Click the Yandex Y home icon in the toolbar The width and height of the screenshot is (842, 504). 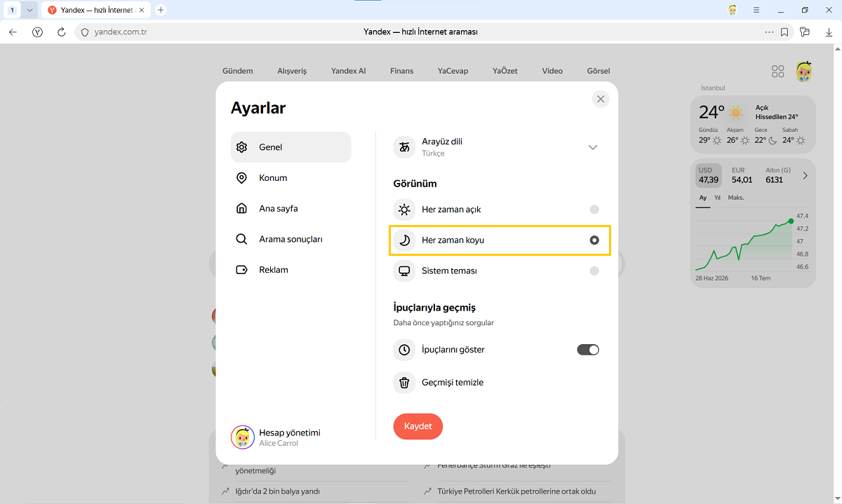pyautogui.click(x=37, y=32)
